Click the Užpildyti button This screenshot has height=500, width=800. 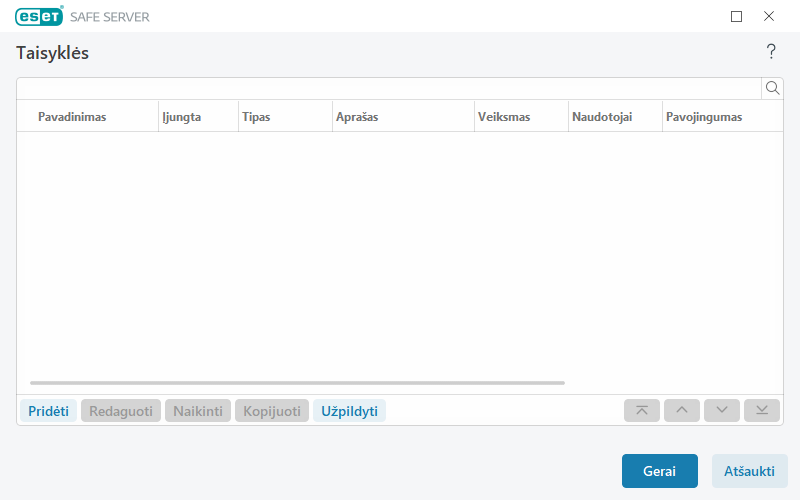coord(349,411)
